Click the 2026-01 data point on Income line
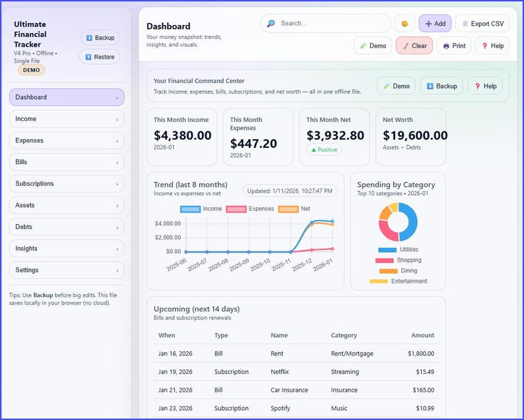The image size is (524, 420). click(333, 222)
